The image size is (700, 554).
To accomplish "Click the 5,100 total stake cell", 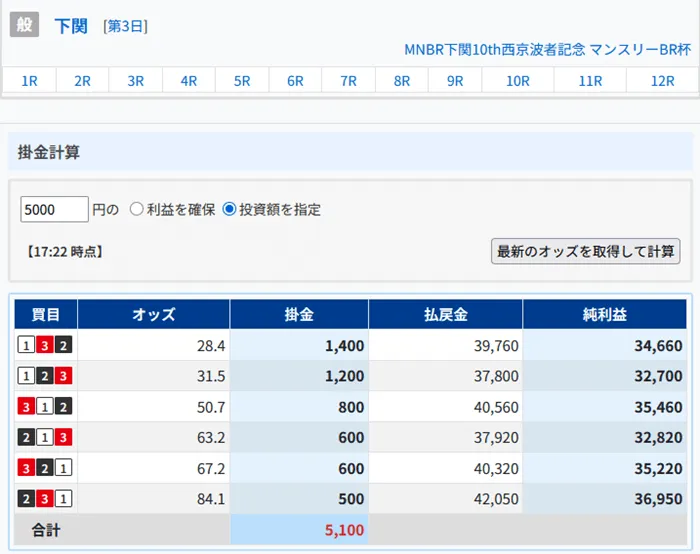I will (x=299, y=530).
